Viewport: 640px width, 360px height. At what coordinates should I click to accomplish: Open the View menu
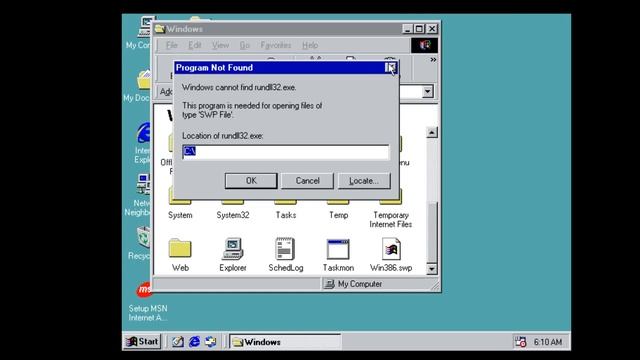coord(220,45)
